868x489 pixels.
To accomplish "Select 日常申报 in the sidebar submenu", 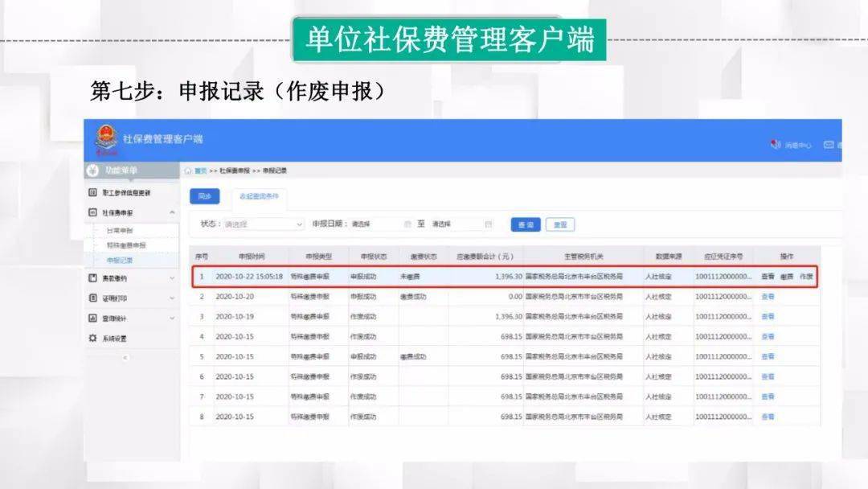I will [x=120, y=230].
